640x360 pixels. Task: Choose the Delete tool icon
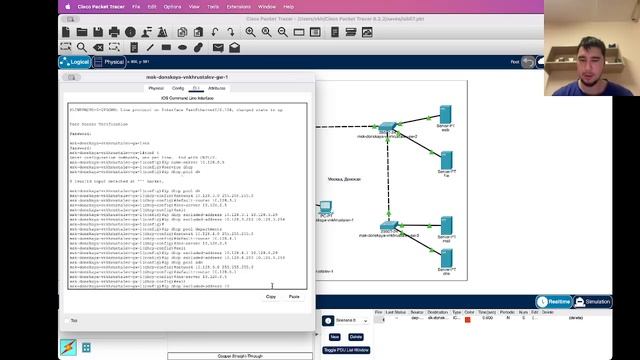click(98, 47)
